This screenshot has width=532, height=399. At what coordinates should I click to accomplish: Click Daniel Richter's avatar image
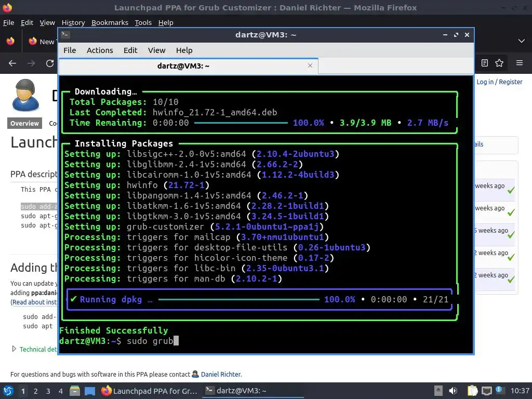point(25,96)
